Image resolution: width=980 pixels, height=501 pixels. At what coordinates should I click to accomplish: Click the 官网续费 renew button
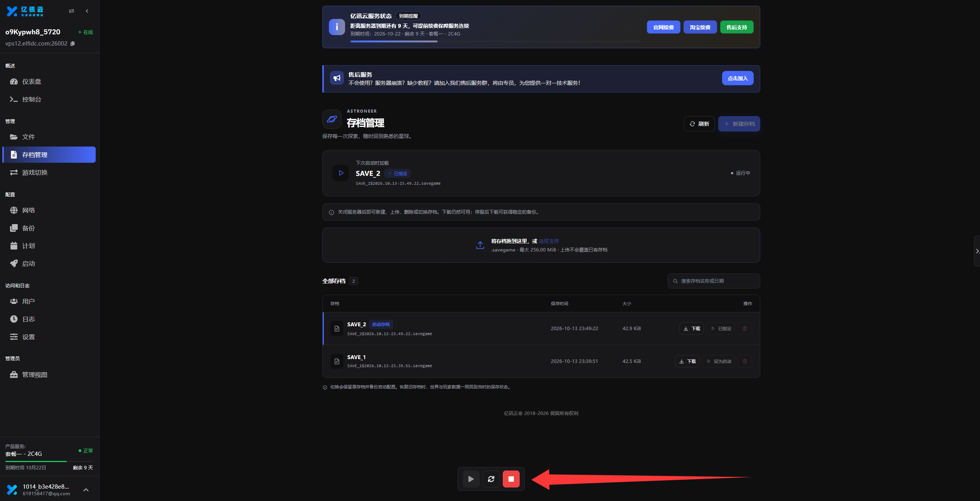click(x=663, y=27)
